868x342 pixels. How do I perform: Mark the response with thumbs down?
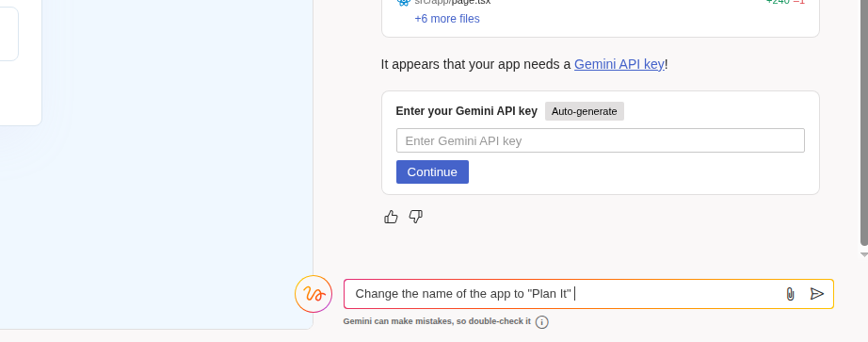(416, 217)
